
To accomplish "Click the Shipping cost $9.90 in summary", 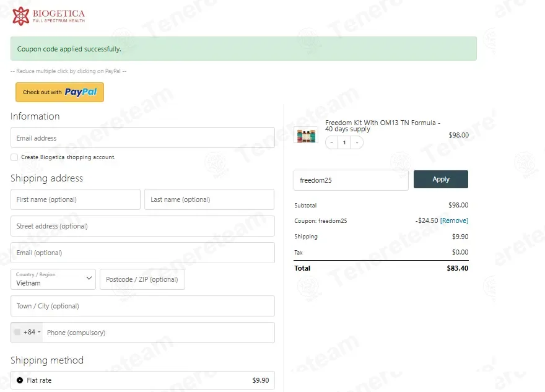I will (x=460, y=237).
